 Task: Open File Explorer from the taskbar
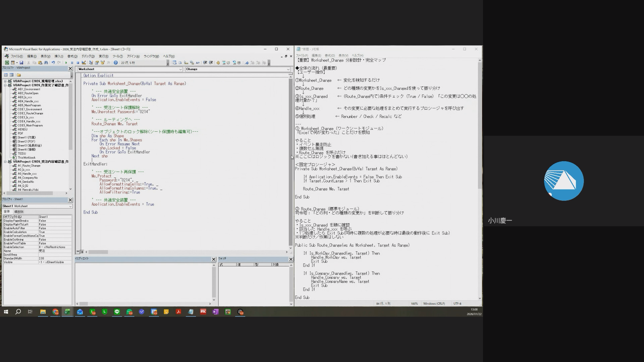click(x=43, y=312)
